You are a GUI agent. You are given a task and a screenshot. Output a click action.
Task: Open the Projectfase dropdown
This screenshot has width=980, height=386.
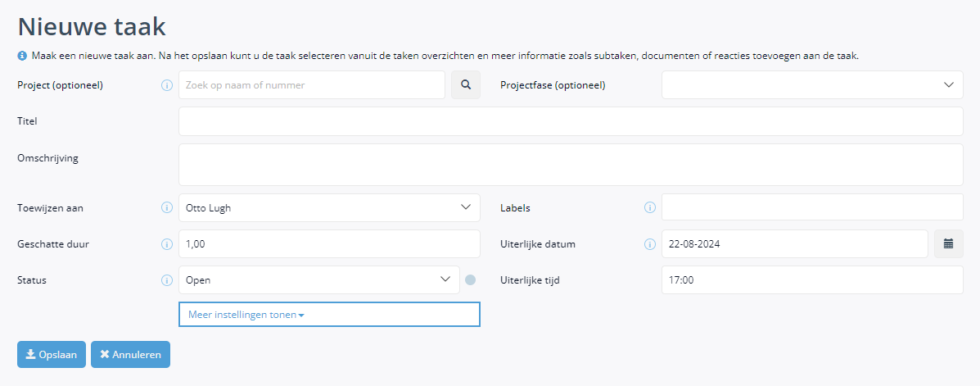pyautogui.click(x=812, y=85)
